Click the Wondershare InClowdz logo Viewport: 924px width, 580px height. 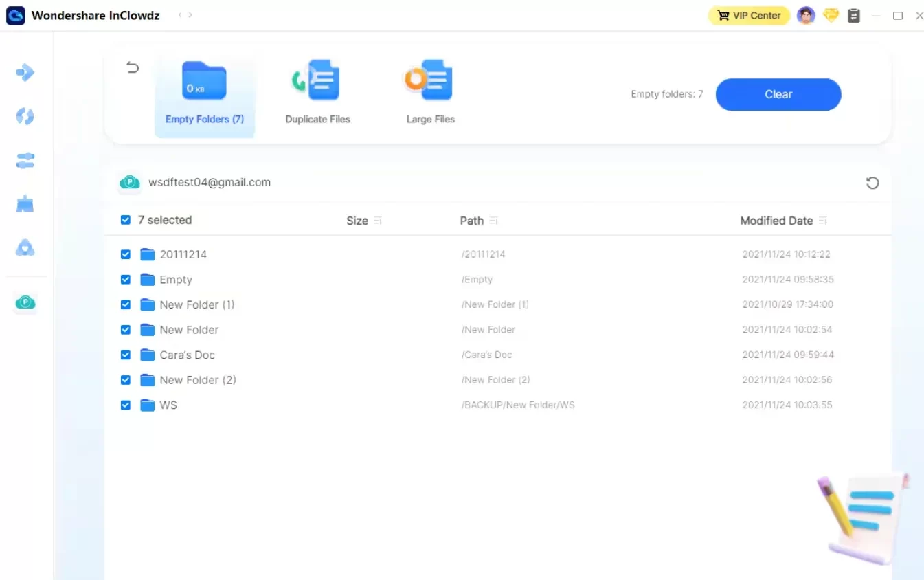pyautogui.click(x=15, y=15)
